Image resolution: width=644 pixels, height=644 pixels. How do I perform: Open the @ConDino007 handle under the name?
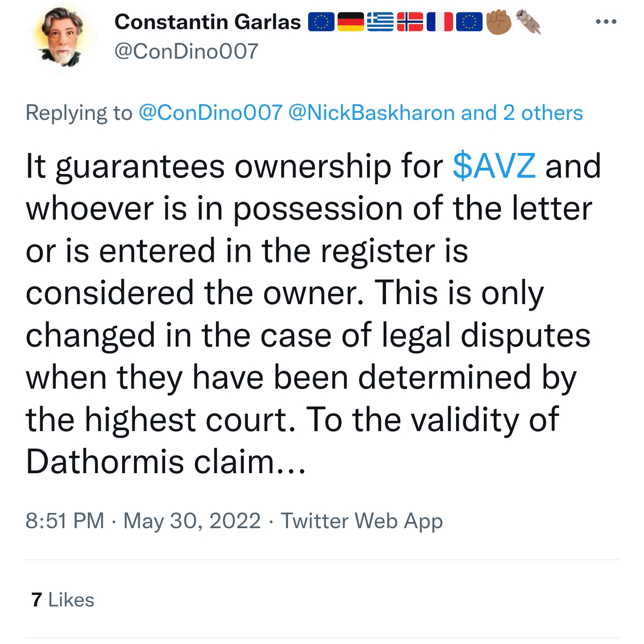pos(186,51)
